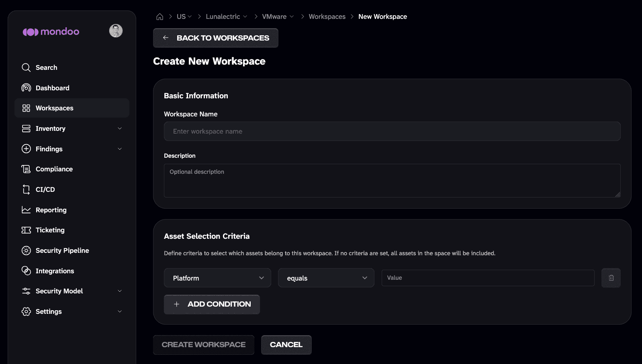Click the Settings gear icon
Viewport: 642px width, 364px height.
[x=26, y=311]
